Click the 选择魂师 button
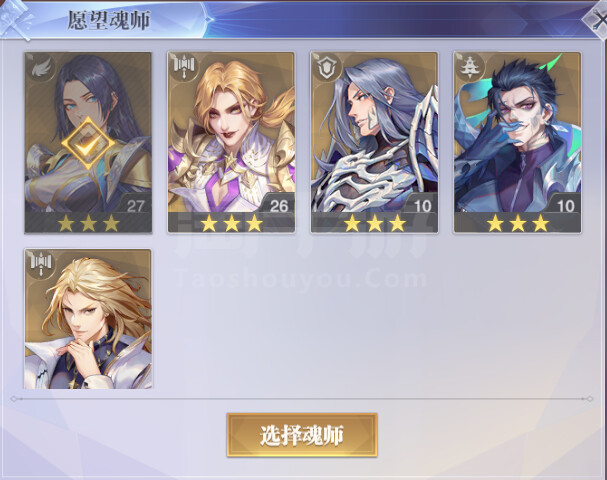Viewport: 607px width, 480px height. 302,435
